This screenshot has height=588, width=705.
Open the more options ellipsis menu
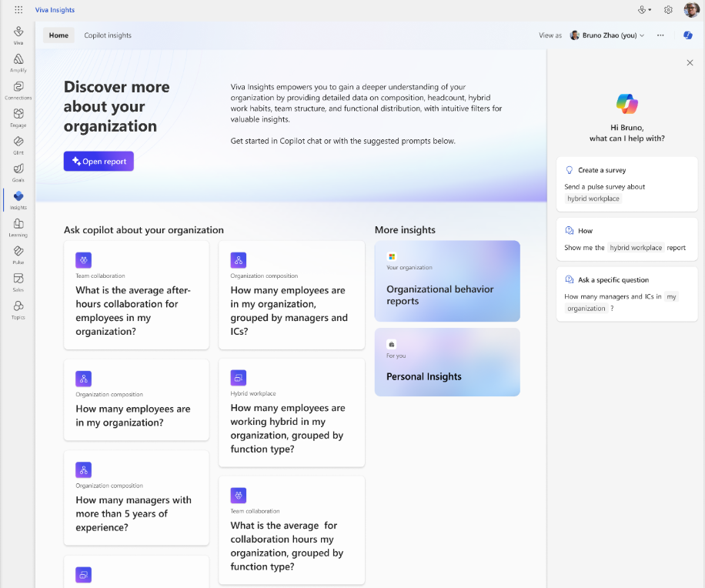pos(660,35)
